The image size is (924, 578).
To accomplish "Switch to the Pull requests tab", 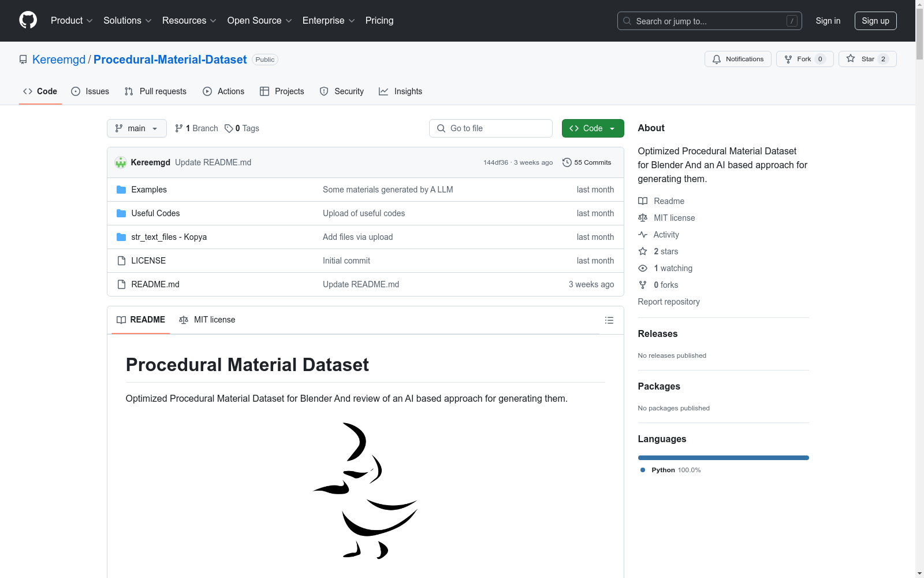I will click(x=155, y=91).
